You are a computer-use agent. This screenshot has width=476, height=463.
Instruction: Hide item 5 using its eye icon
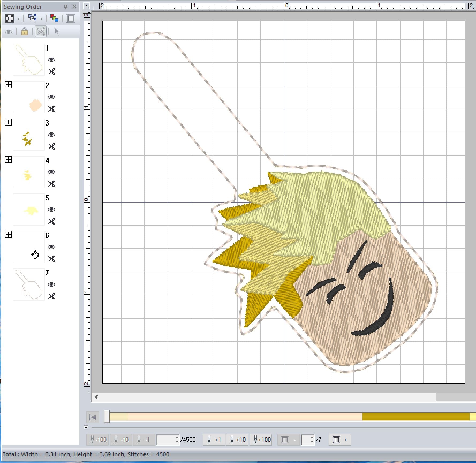(51, 210)
